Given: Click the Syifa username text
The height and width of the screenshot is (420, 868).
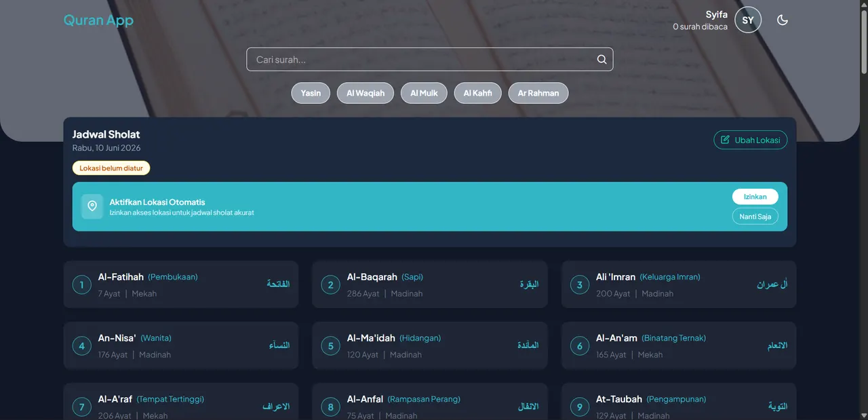Looking at the screenshot, I should [717, 14].
